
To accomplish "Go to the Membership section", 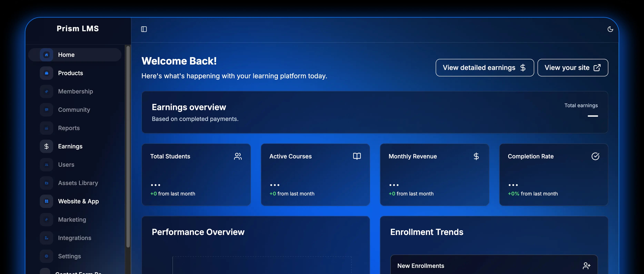I will click(75, 91).
